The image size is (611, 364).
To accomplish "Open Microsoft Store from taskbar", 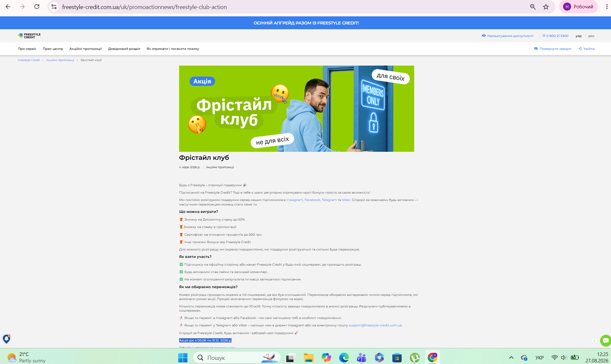I will tap(397, 358).
